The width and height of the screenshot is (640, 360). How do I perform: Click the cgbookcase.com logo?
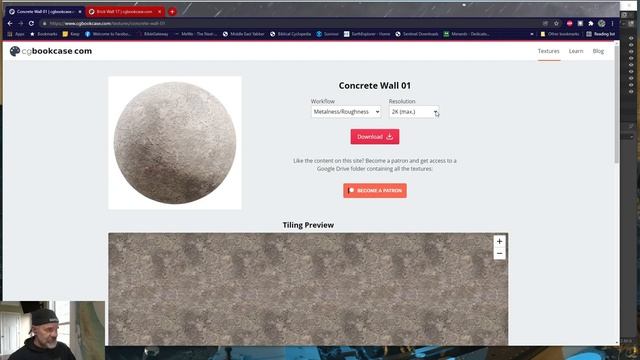coord(51,51)
